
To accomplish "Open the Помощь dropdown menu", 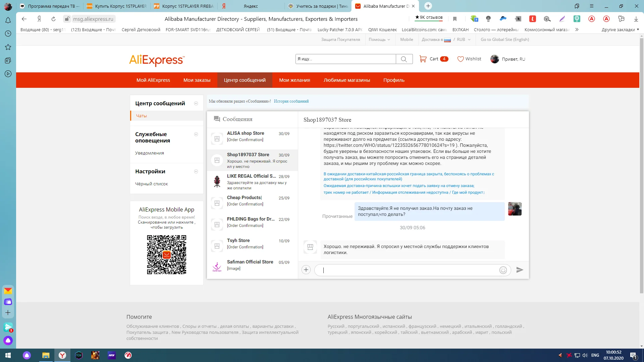I will [x=379, y=40].
